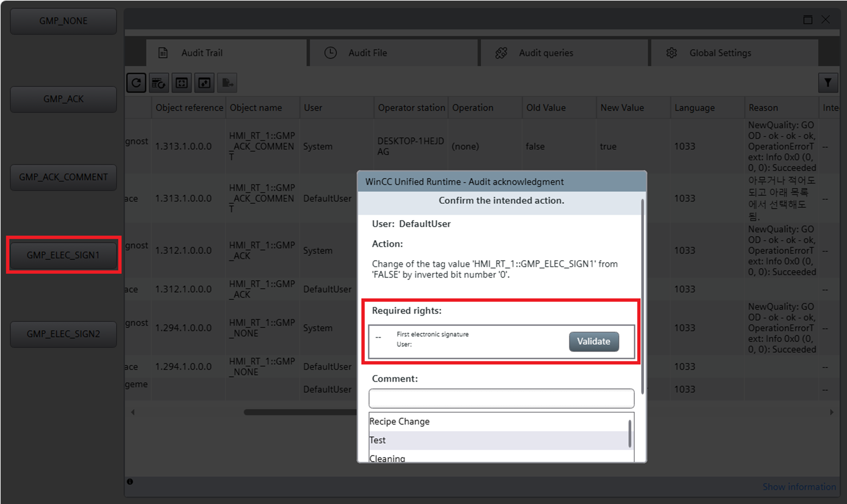Click the Operator station column header
This screenshot has width=847, height=504.
[x=411, y=108]
